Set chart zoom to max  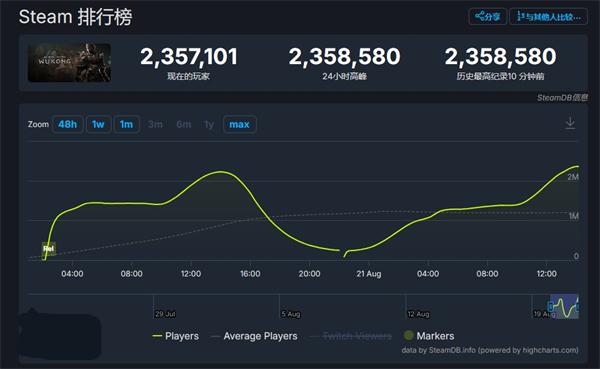(240, 124)
